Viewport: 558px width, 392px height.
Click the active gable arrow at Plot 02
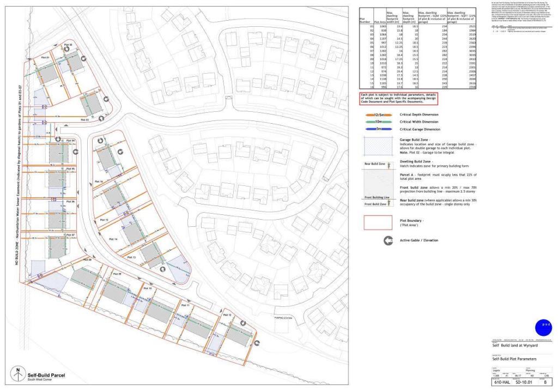66,48
